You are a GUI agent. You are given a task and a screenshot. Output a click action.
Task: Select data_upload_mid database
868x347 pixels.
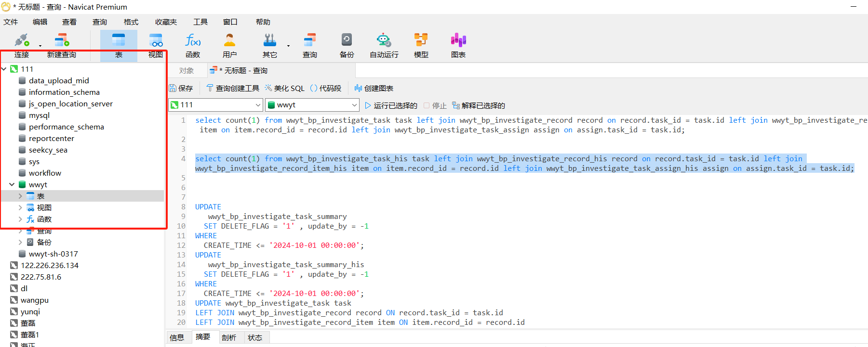59,80
